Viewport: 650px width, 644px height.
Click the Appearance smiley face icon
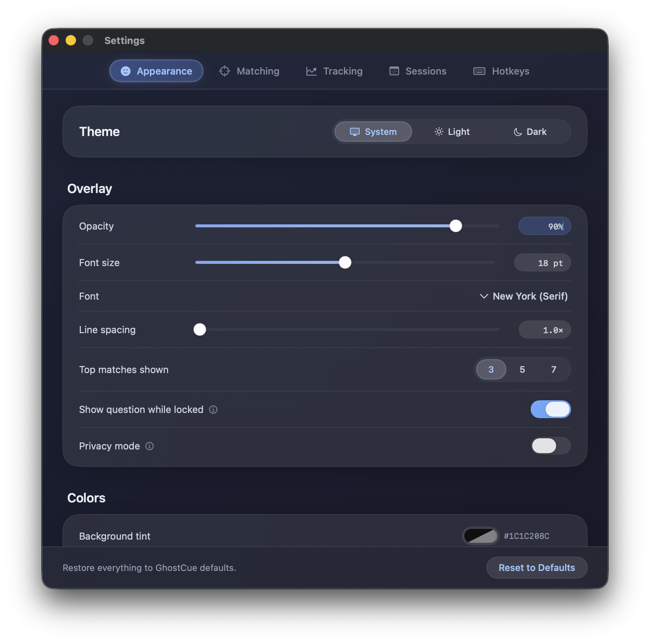[126, 71]
